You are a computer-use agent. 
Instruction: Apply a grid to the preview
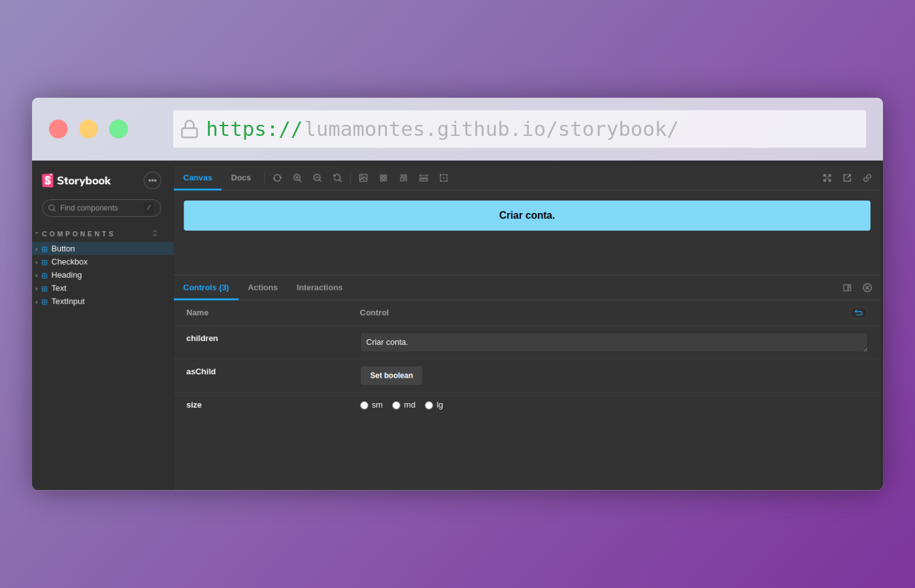click(x=384, y=178)
